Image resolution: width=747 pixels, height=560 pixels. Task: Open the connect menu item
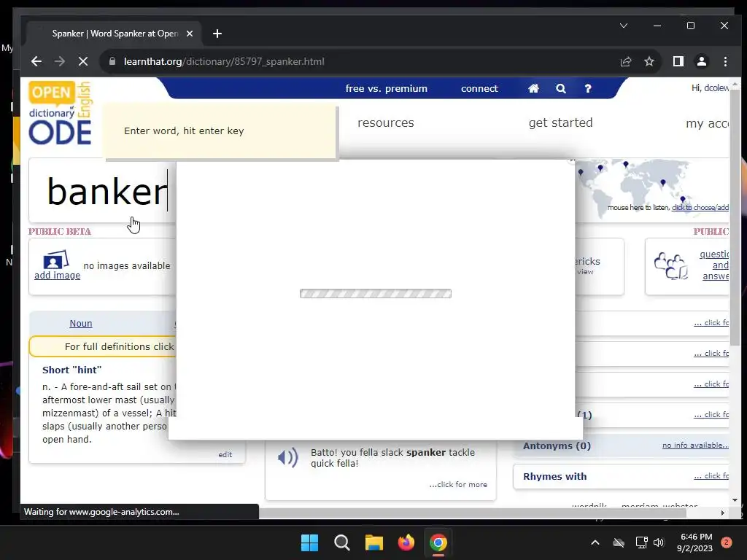(479, 88)
